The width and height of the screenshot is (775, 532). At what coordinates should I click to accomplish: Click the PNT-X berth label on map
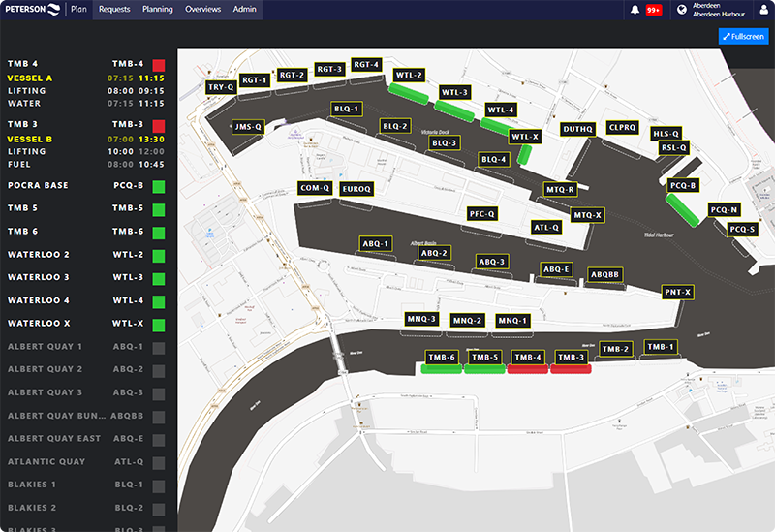[x=677, y=292]
